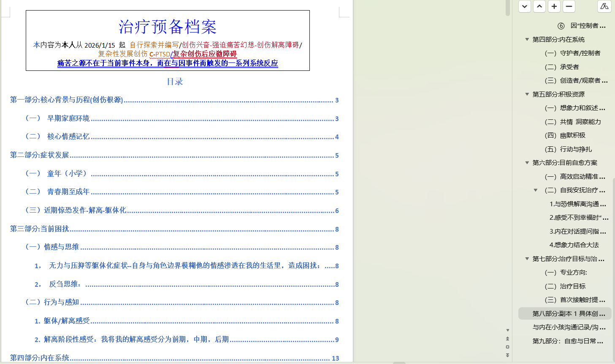
Task: Select 1.与恐惧解离沟通 in outline
Action: (x=578, y=204)
